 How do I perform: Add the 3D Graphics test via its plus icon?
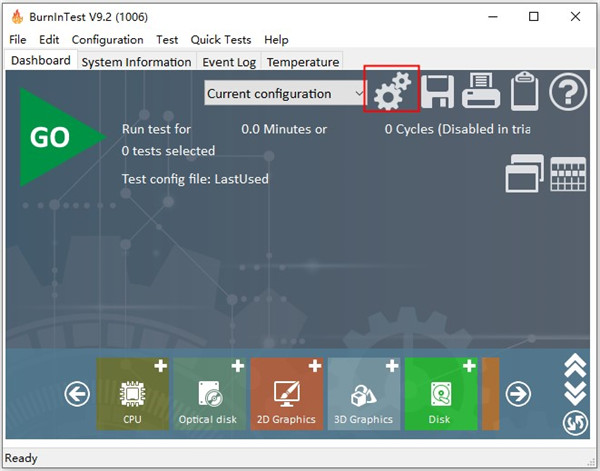(392, 366)
